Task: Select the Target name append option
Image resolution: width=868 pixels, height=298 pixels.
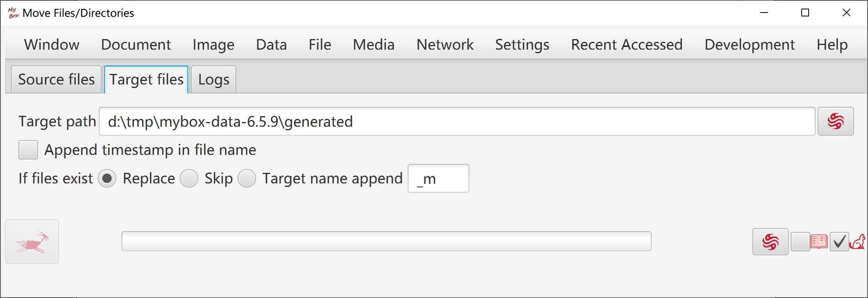Action: tap(247, 179)
